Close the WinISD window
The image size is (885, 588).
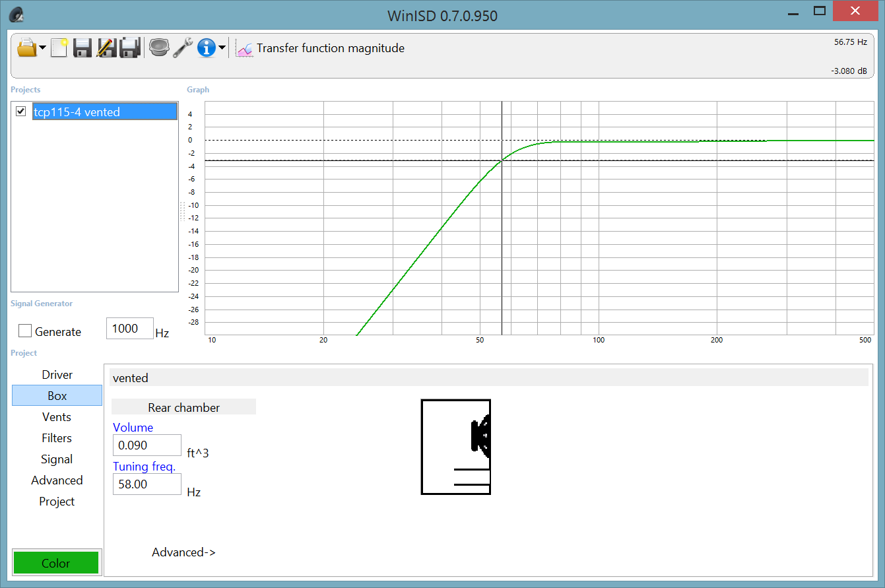pyautogui.click(x=855, y=11)
